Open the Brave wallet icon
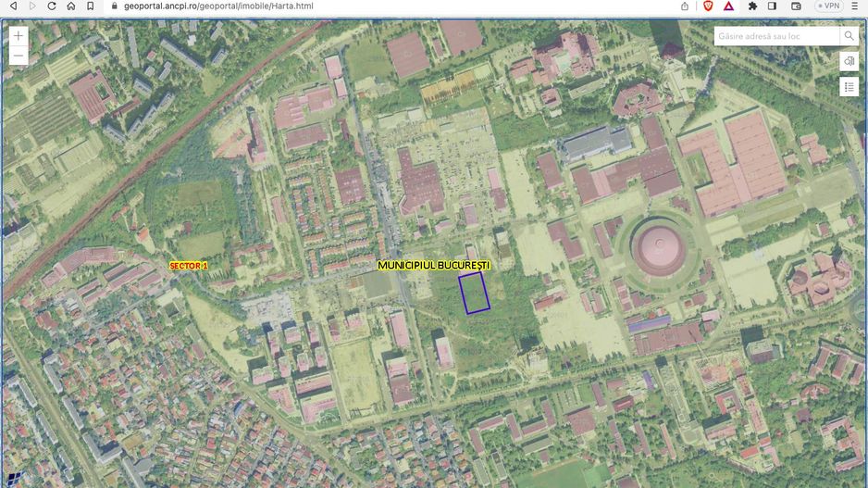Viewport: 868px width, 488px height. pyautogui.click(x=796, y=6)
